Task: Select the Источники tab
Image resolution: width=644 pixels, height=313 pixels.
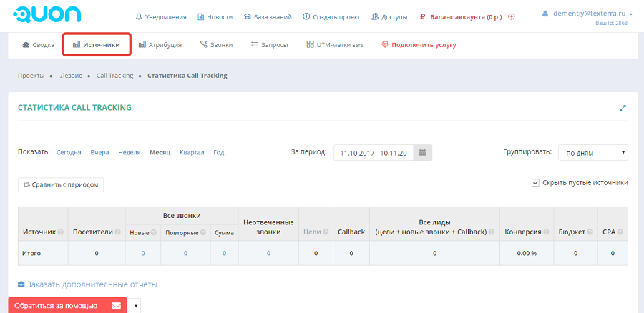Action: tap(97, 45)
